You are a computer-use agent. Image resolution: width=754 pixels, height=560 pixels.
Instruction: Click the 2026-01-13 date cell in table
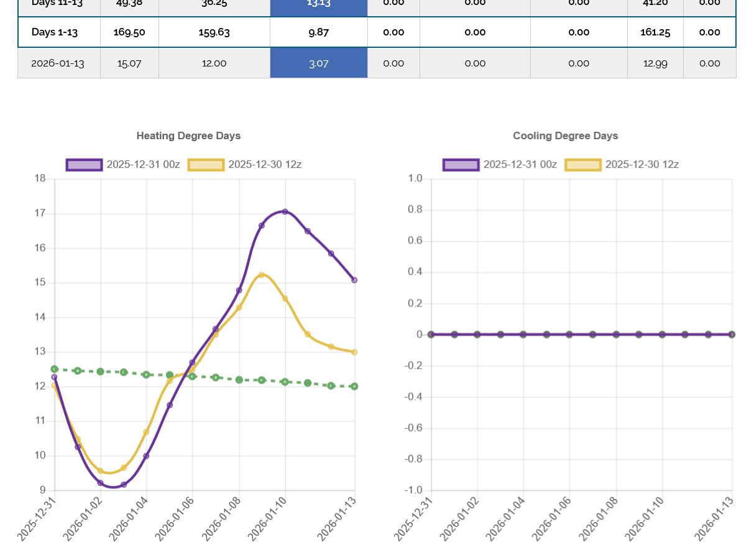click(58, 63)
